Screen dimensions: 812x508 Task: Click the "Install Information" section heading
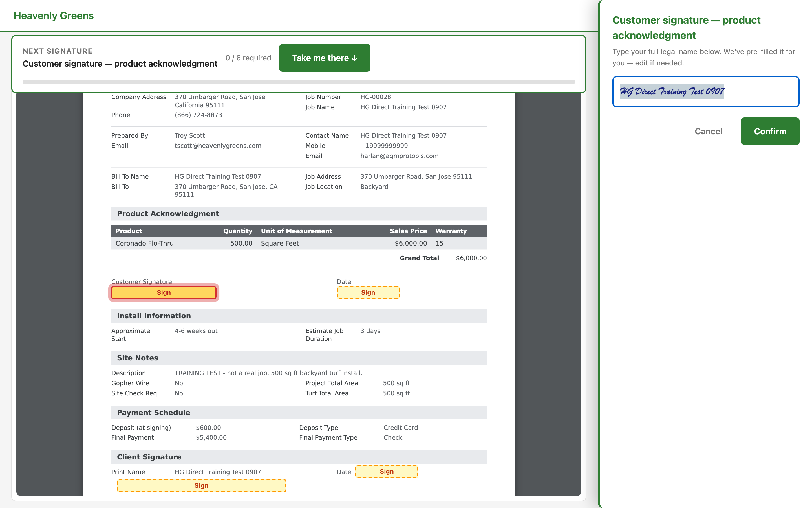pos(154,316)
